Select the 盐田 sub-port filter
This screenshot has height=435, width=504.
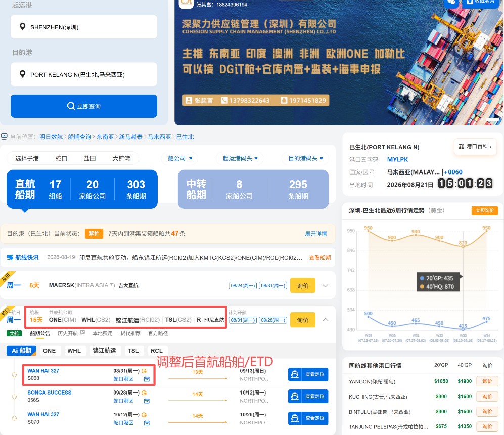coord(89,158)
